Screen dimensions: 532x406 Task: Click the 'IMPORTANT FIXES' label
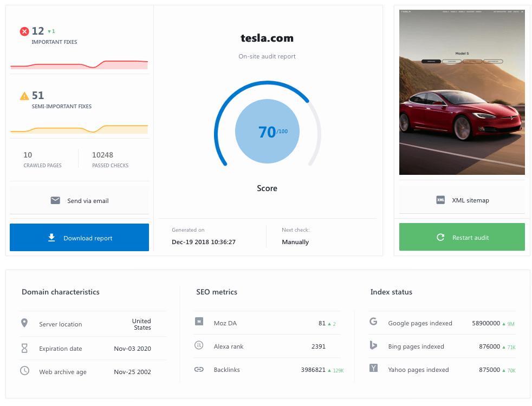coord(54,42)
